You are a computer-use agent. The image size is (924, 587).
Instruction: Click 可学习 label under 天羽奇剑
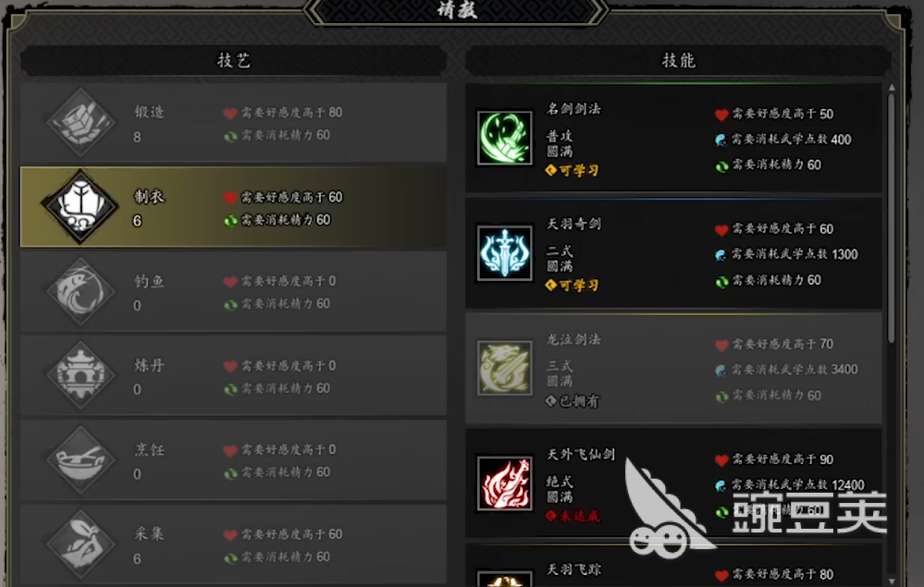click(573, 286)
